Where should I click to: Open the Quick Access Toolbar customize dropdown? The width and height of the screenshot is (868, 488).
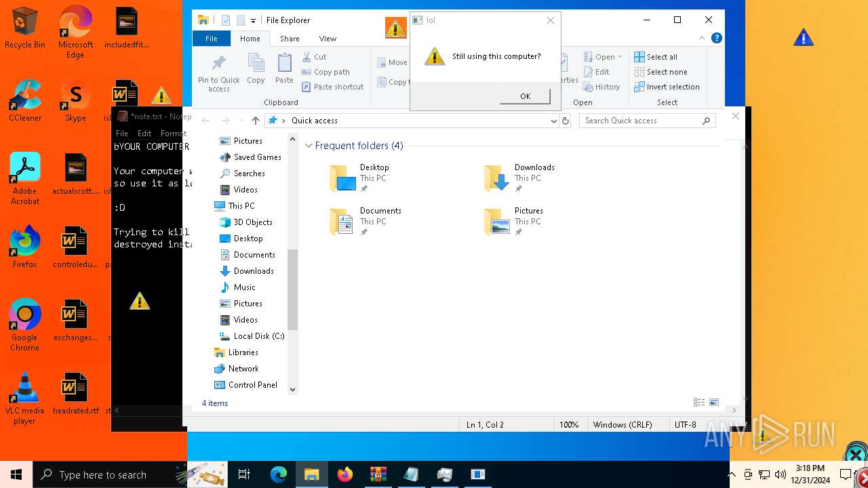click(253, 20)
